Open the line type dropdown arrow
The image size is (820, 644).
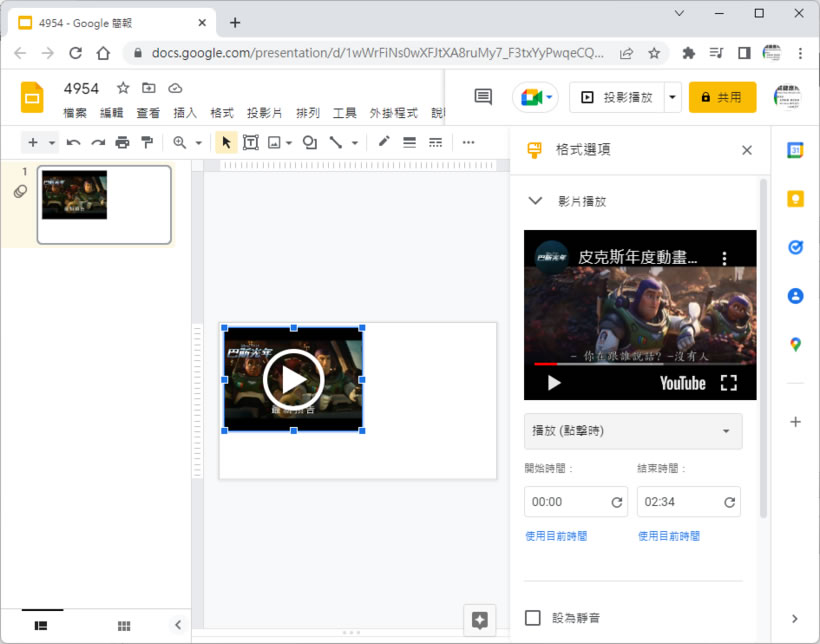pos(355,142)
